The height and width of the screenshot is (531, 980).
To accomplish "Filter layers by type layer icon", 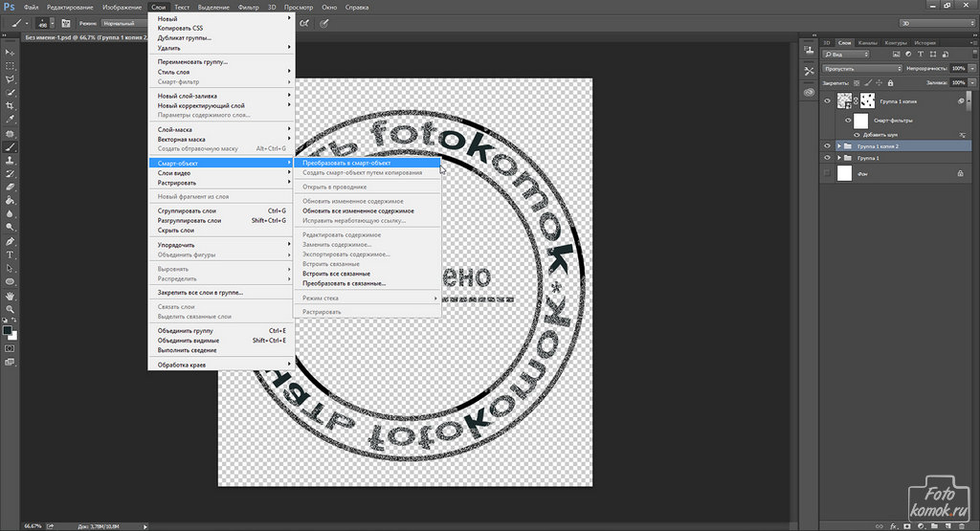I will click(920, 55).
